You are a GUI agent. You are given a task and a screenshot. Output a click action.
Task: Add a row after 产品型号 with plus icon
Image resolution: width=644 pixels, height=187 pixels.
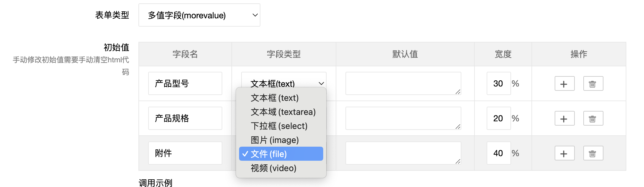(x=564, y=84)
